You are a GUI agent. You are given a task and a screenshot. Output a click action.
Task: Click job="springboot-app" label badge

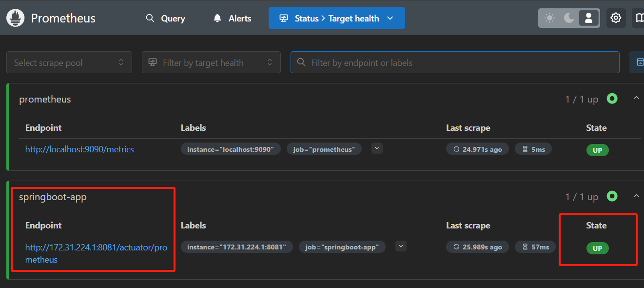click(x=342, y=247)
